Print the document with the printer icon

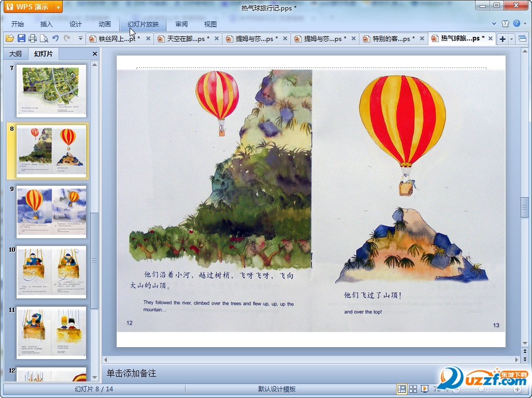coord(33,38)
